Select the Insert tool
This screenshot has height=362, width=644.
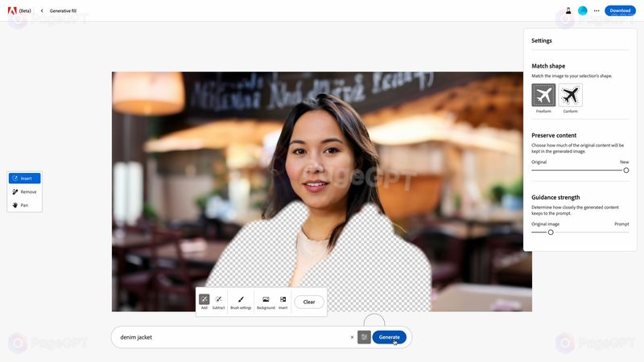click(x=25, y=178)
